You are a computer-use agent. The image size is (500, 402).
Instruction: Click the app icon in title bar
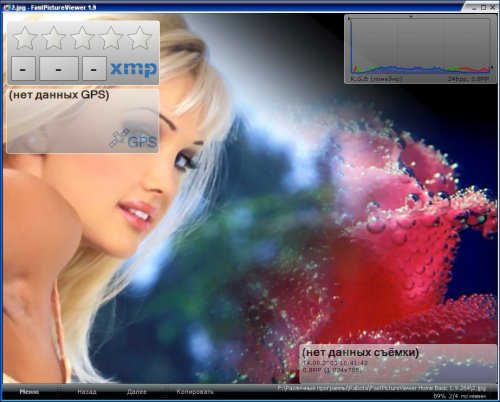[x=6, y=7]
